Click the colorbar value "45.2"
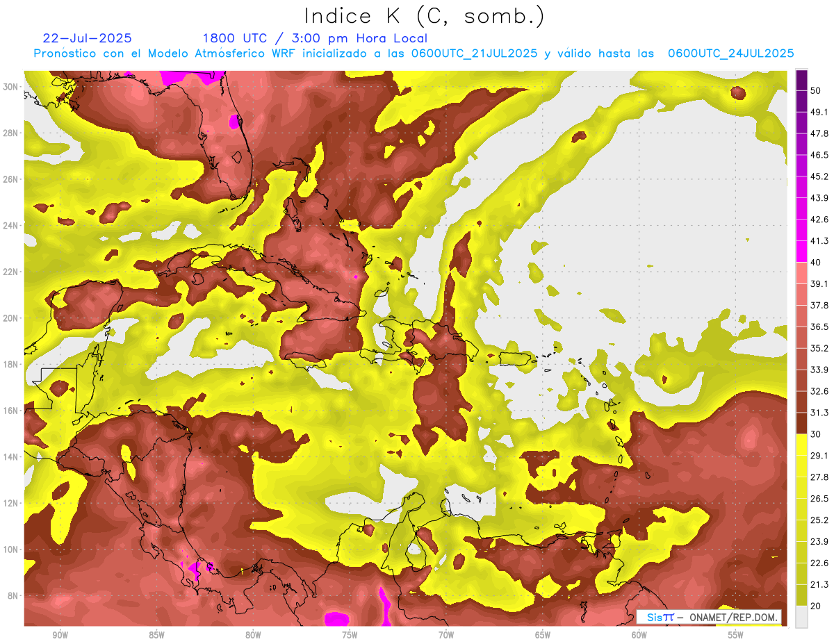 click(x=819, y=176)
